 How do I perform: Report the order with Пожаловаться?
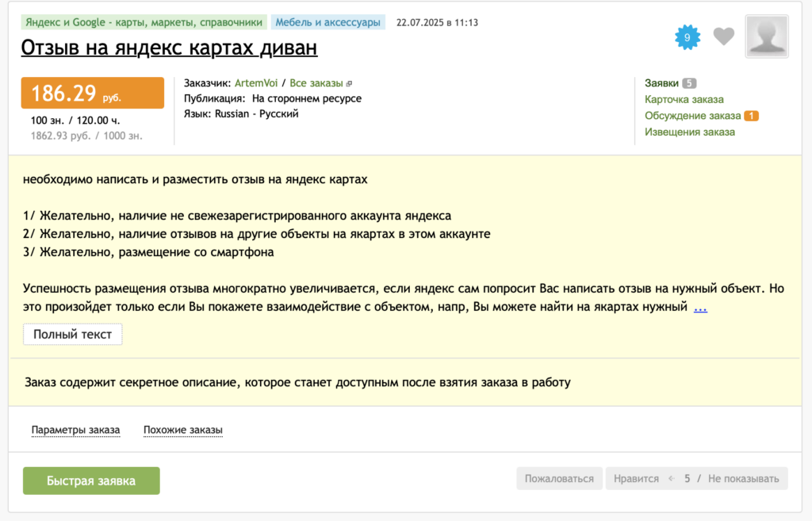tap(559, 478)
